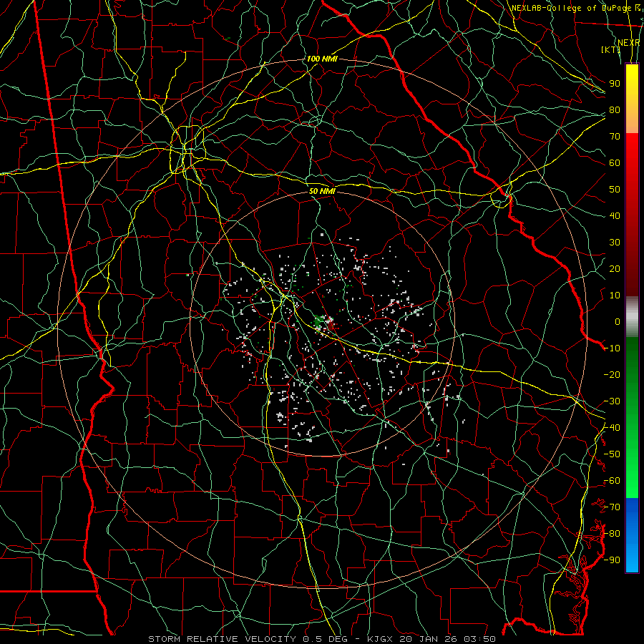Click the -30 value on the color scale
Screen dimensions: 644x644
612,401
